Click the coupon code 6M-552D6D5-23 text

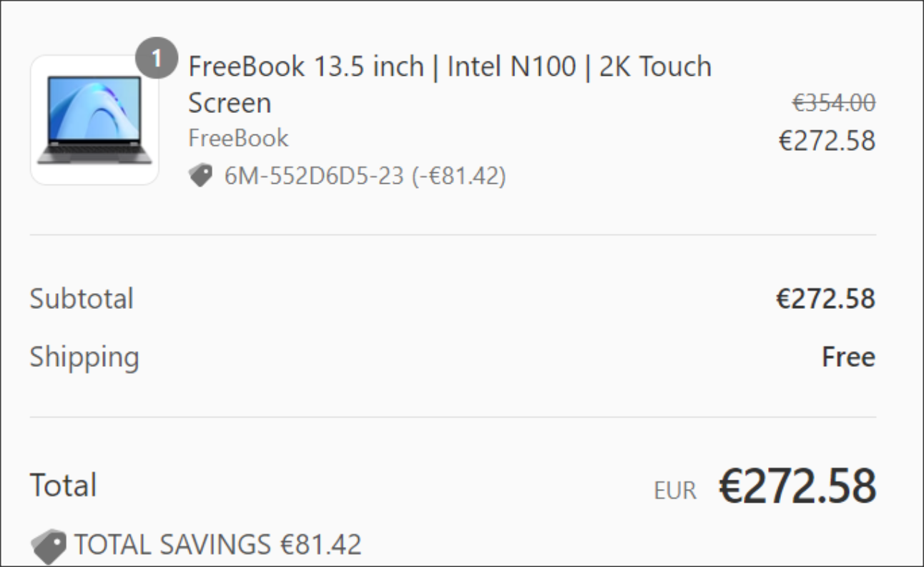coord(315,176)
